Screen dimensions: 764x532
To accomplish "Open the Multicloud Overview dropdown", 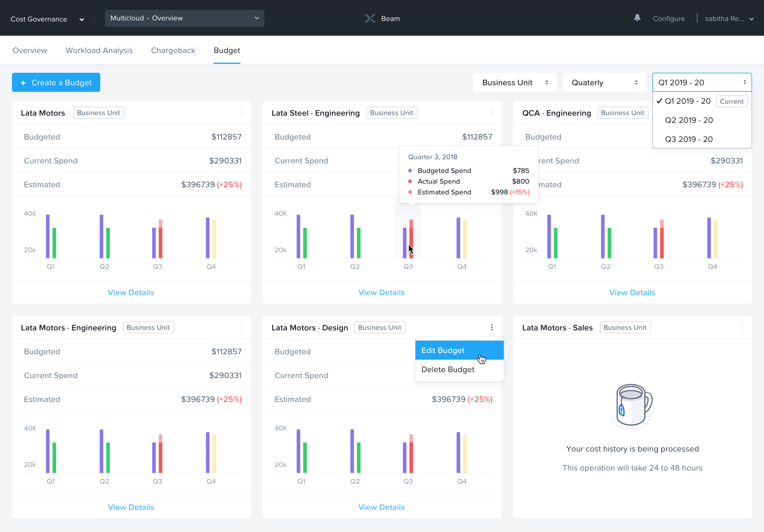I will 184,18.
